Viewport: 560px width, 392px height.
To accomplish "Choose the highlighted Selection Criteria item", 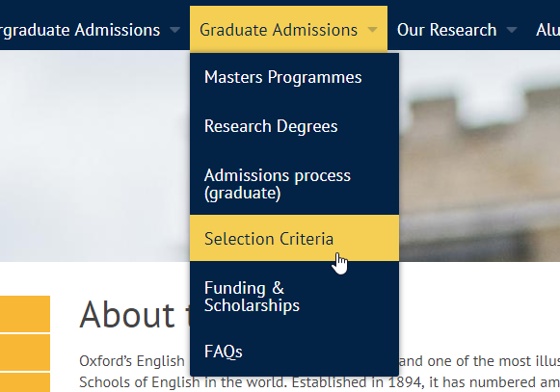I will pyautogui.click(x=294, y=238).
